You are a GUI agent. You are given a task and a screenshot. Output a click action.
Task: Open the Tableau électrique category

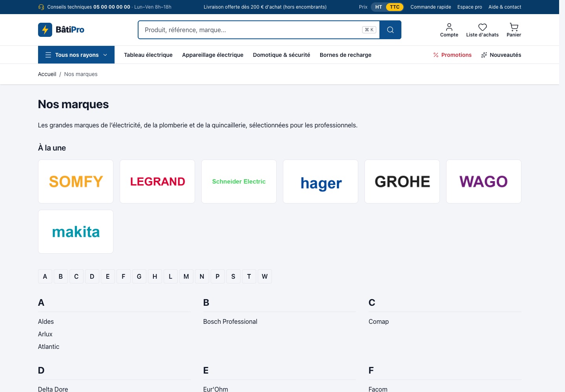(x=148, y=55)
